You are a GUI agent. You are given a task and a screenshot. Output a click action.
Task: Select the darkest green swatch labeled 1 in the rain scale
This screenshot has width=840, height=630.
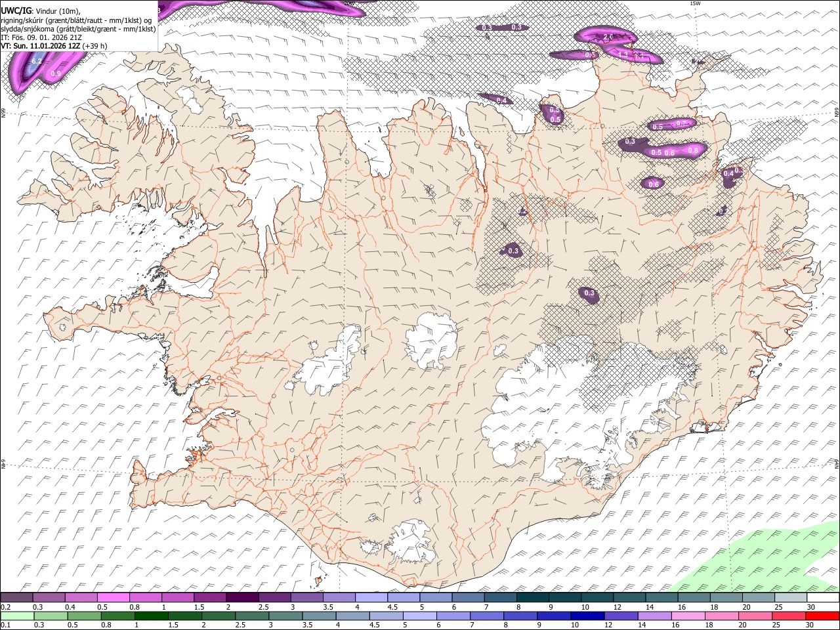[152, 616]
